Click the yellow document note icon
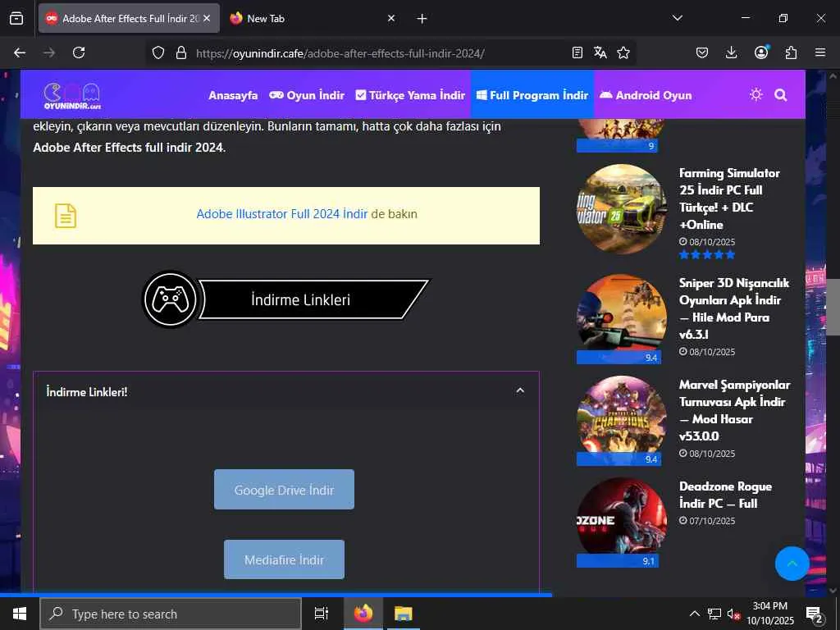The width and height of the screenshot is (840, 630). [66, 216]
